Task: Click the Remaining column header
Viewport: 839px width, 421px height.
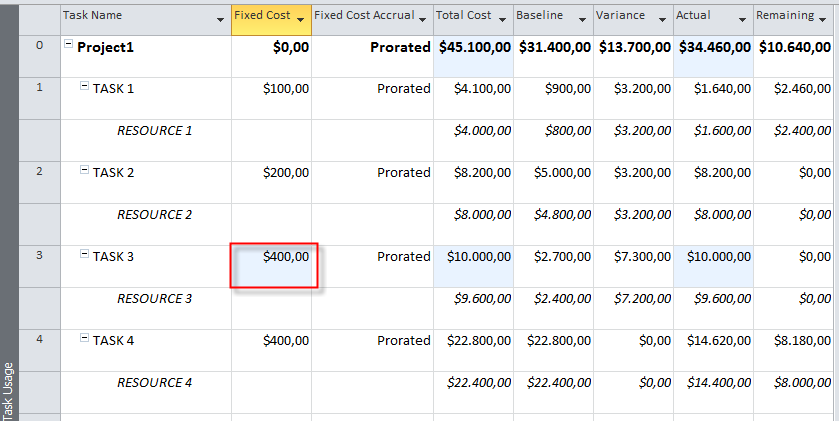Action: click(784, 17)
